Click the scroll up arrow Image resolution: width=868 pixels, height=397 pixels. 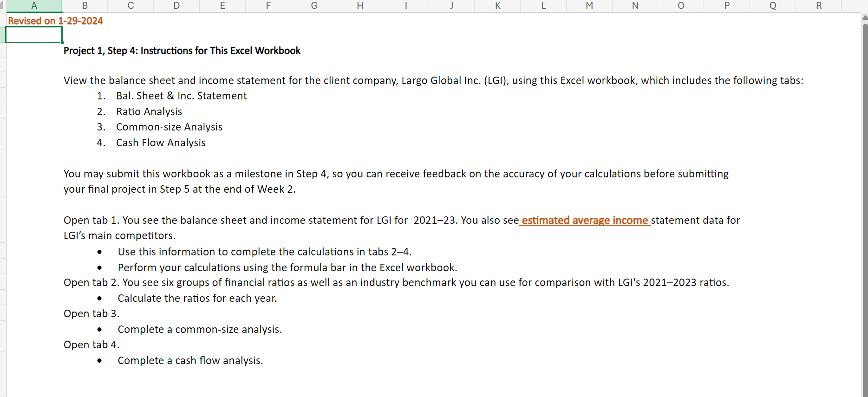point(865,18)
